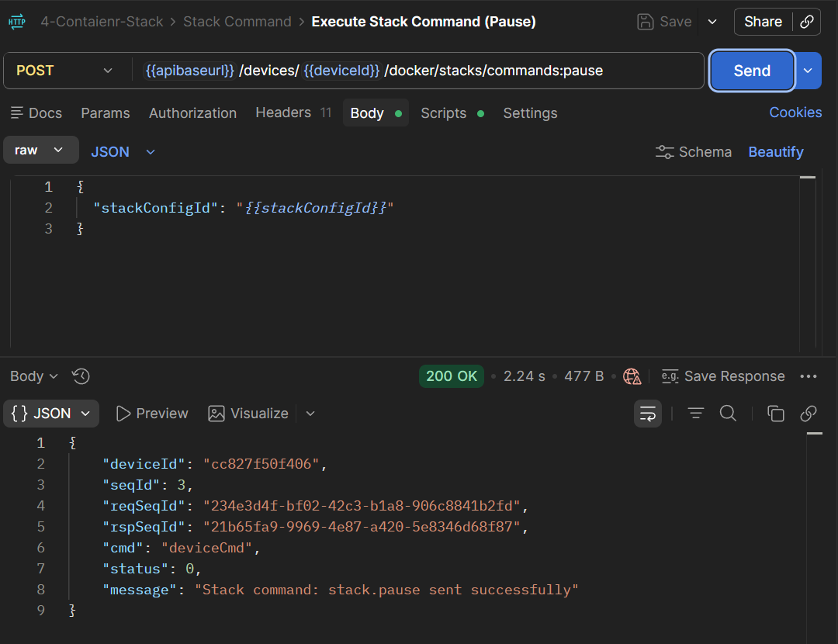838x644 pixels.
Task: Open the Docs panel icon
Action: [x=17, y=113]
